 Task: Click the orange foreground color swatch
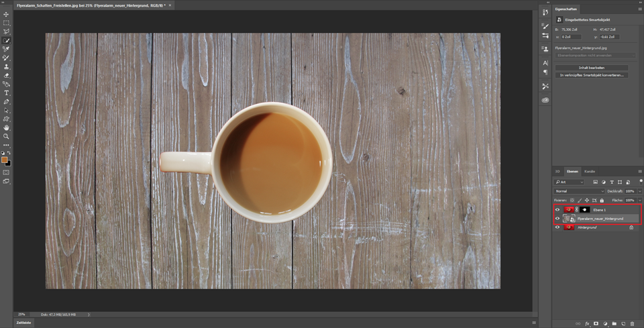coord(5,160)
